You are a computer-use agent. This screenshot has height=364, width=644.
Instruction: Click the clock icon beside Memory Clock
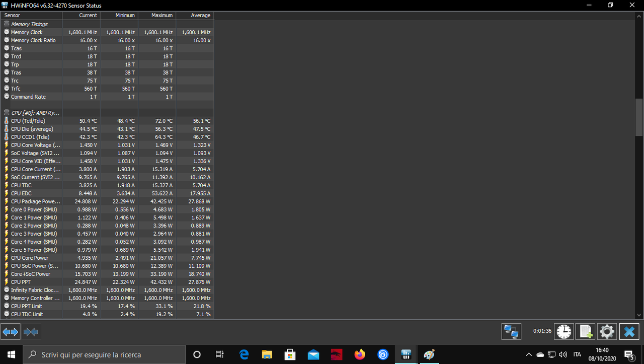point(7,32)
